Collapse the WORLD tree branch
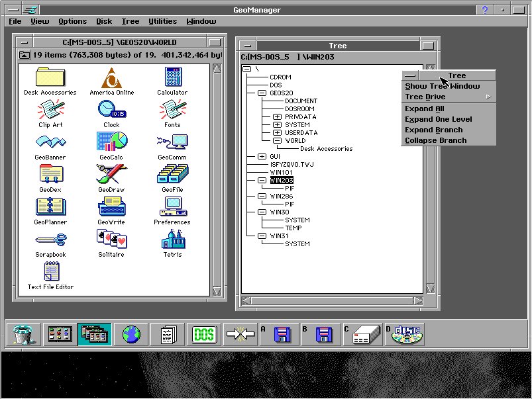Screen dimensions: 532x399 coord(277,141)
